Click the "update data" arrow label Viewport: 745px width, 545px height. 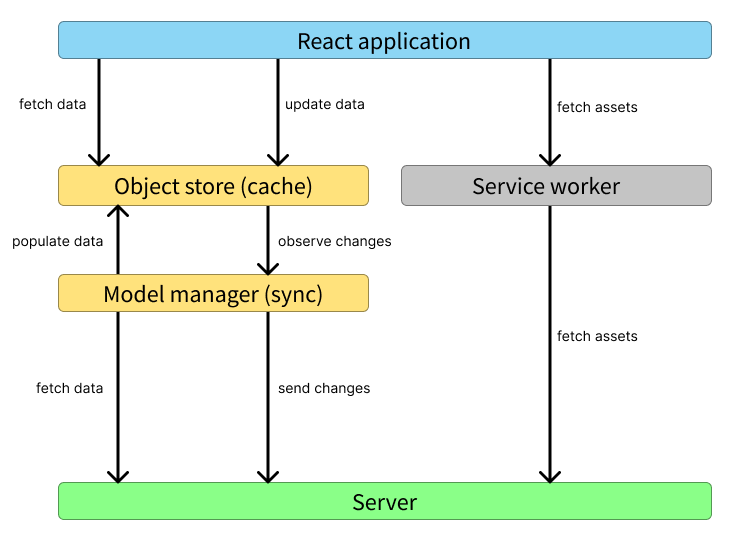coord(325,104)
